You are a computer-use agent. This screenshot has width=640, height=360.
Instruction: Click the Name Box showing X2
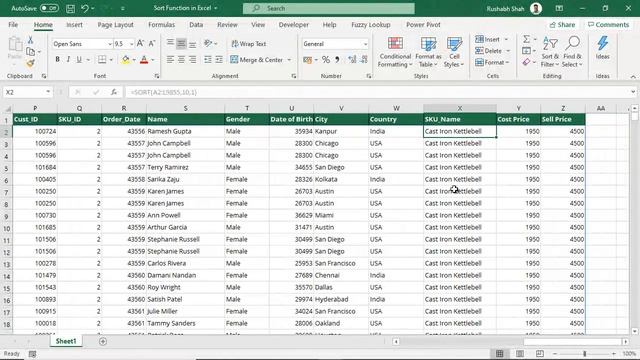(27, 92)
